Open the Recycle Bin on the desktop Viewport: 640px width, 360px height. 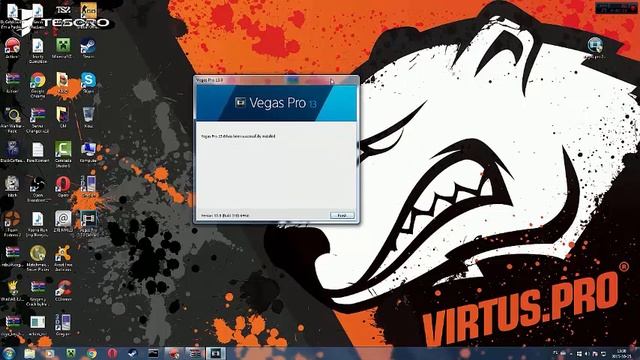pos(88,118)
